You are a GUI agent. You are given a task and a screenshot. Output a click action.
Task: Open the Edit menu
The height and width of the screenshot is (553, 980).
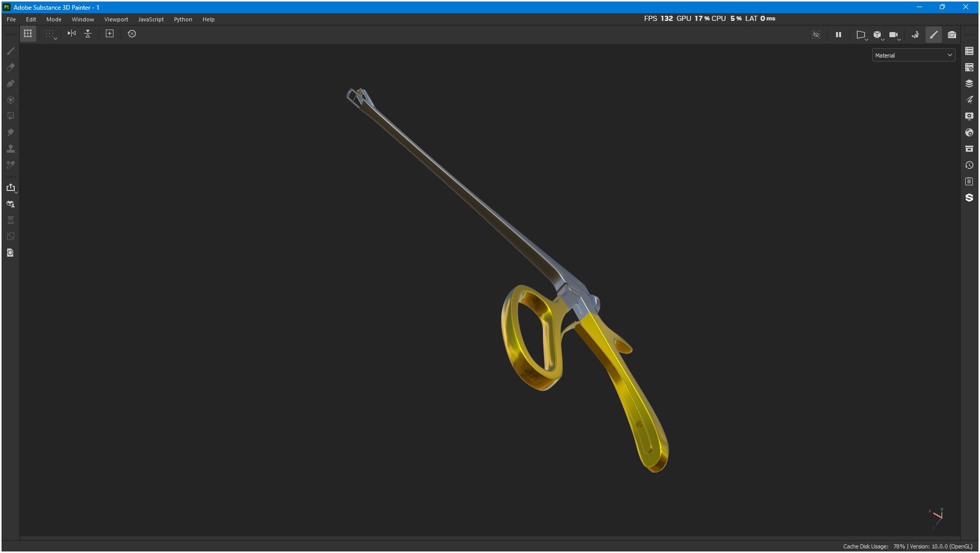tap(31, 19)
